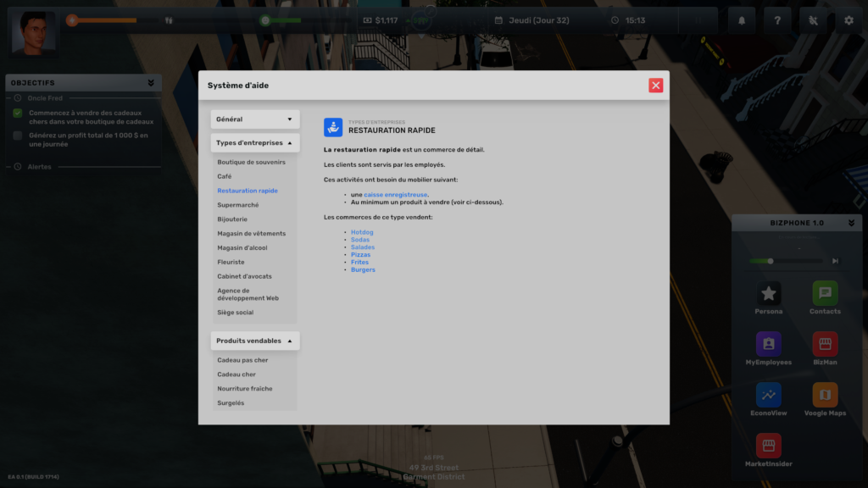Open the Sodas product link

click(x=359, y=240)
